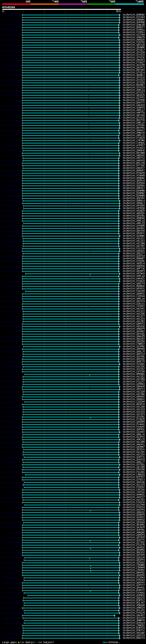Select the label UniRef100_A9TW09

pos(133,273)
